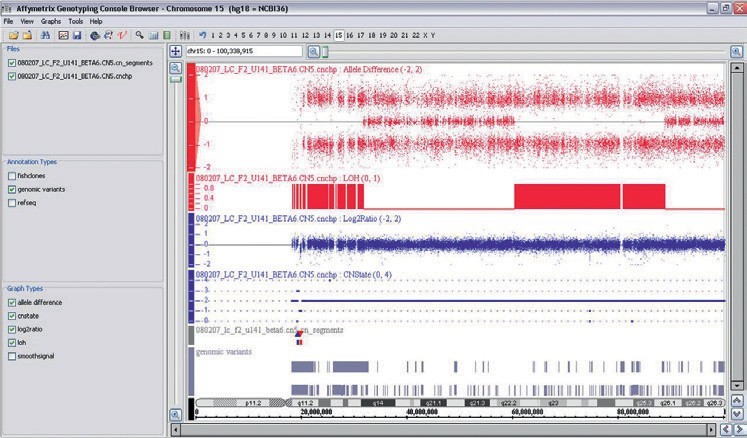Switch to chromosome X
747x438 pixels.
point(425,35)
